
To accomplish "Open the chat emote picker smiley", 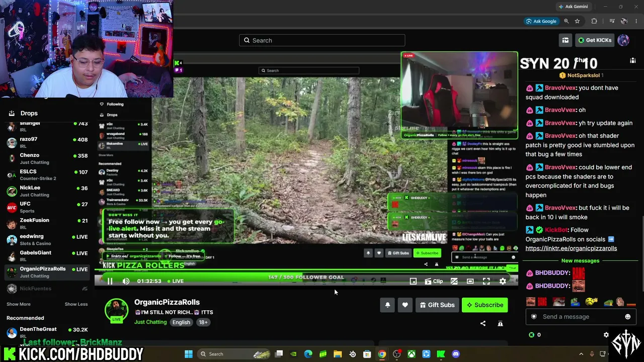I will (627, 317).
